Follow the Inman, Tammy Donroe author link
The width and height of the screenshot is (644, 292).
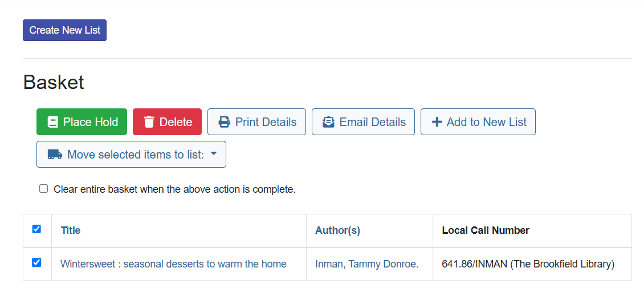(x=366, y=264)
